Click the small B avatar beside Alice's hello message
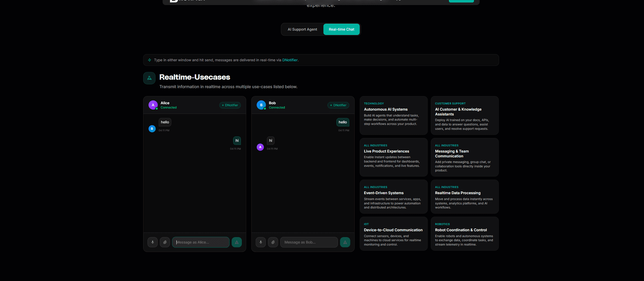The image size is (644, 281). pos(152,129)
